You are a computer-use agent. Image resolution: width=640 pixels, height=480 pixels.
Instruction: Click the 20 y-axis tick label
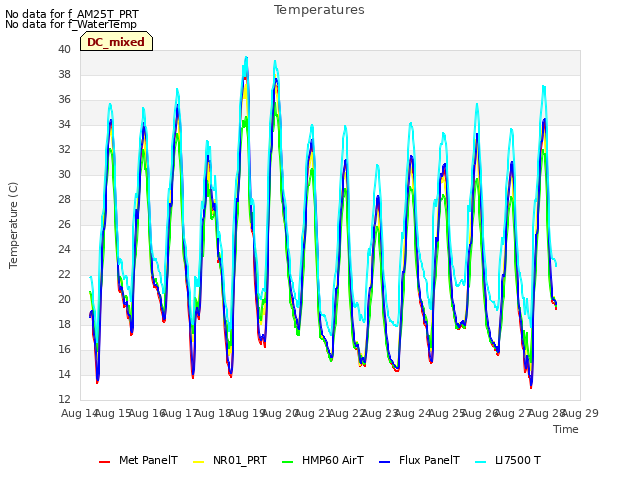pos(64,299)
